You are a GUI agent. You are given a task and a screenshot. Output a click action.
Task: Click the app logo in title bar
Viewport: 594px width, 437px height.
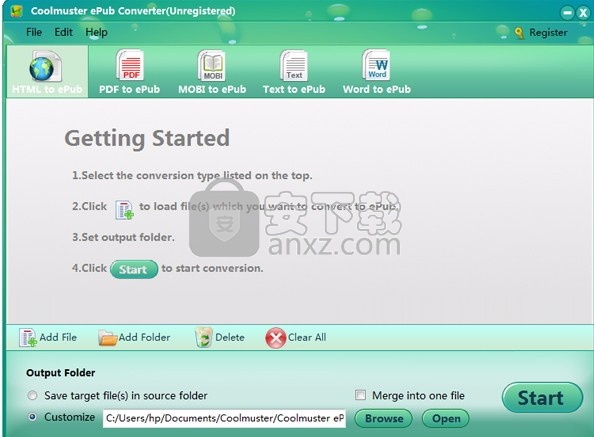[x=16, y=11]
